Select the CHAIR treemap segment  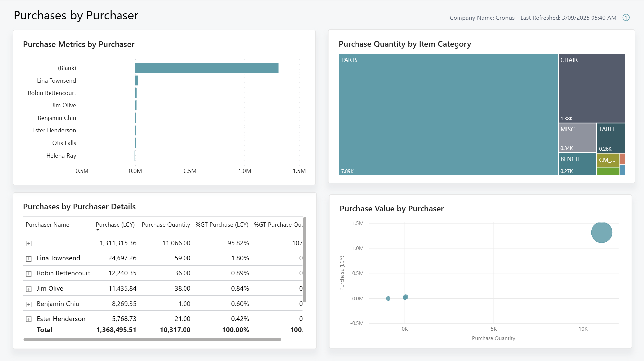[591, 88]
